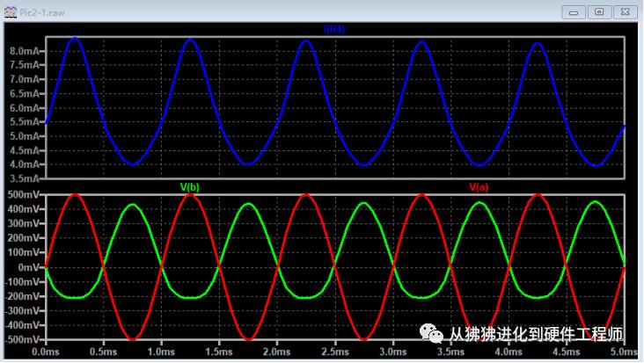Click the 0.0ms time axis label
Image resolution: width=644 pixels, height=363 pixels.
coord(46,352)
